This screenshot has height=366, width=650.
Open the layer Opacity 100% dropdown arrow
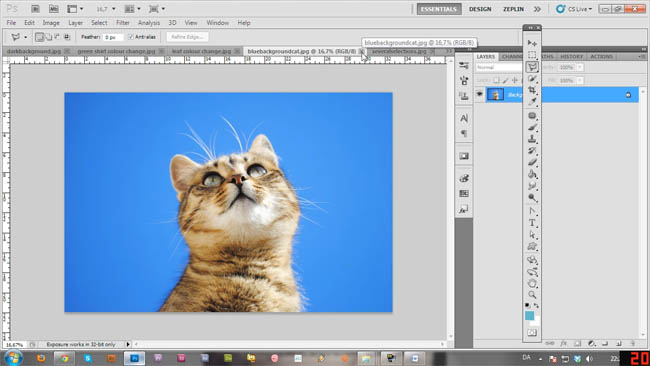coord(580,67)
